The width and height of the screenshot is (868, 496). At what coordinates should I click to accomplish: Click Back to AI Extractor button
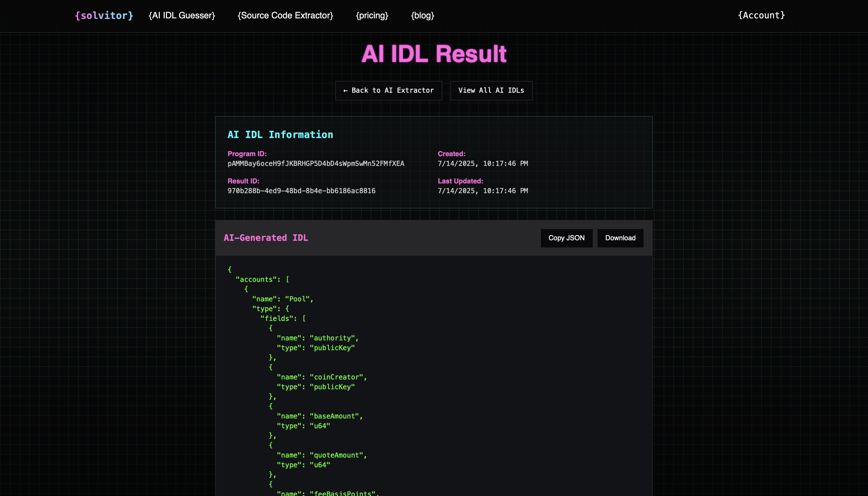point(389,91)
